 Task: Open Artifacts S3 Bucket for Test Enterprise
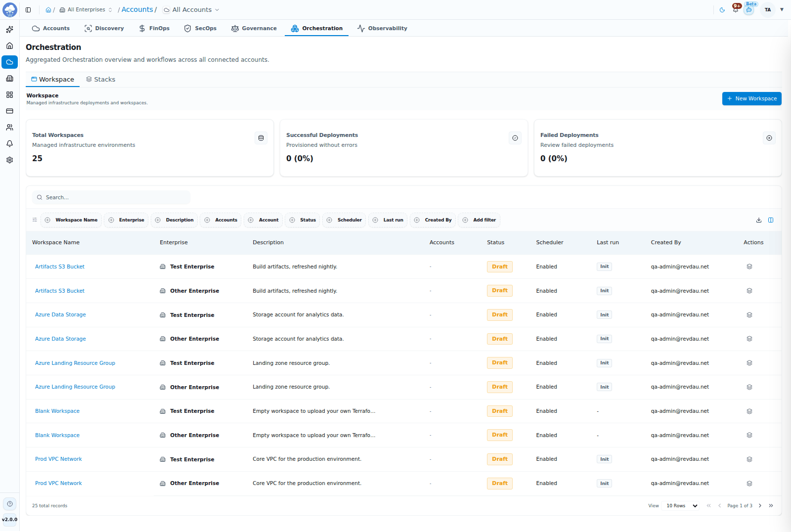tap(60, 267)
